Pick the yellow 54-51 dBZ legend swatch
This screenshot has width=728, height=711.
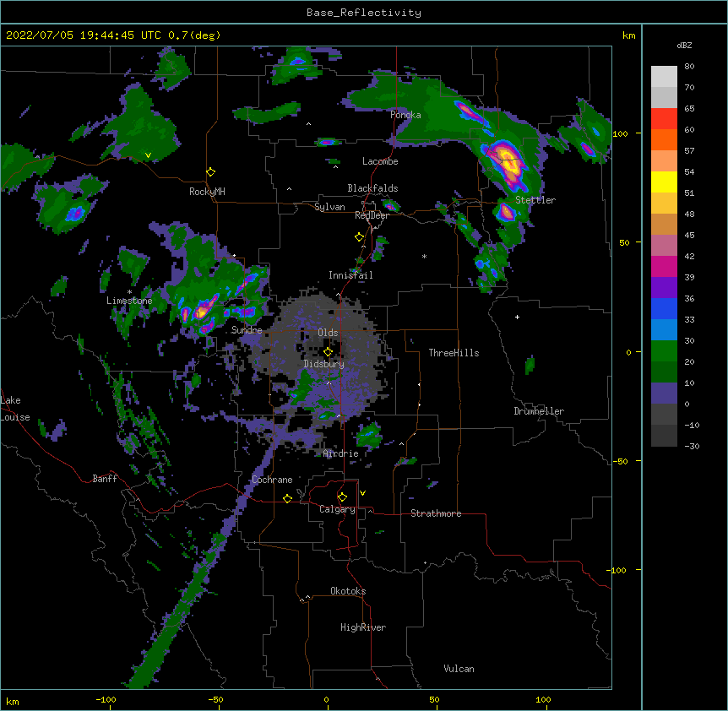click(664, 182)
